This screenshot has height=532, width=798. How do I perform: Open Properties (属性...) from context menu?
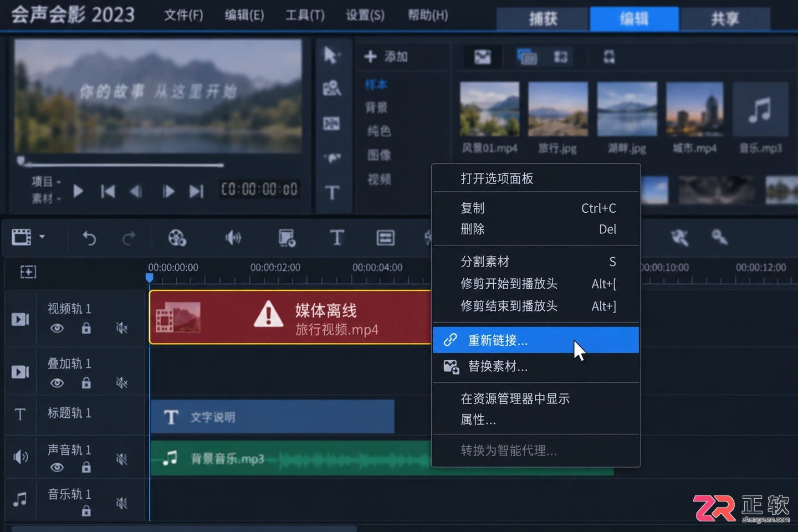[535, 420]
